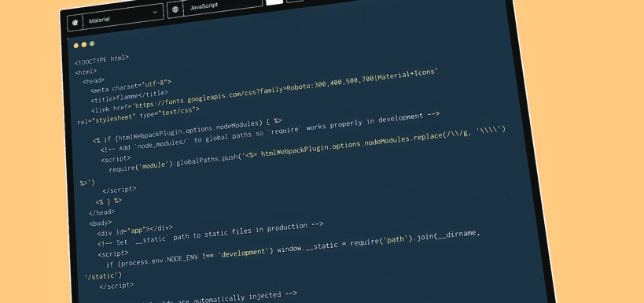
Task: Click the '<html>' opening tag line
Action: pyautogui.click(x=86, y=72)
